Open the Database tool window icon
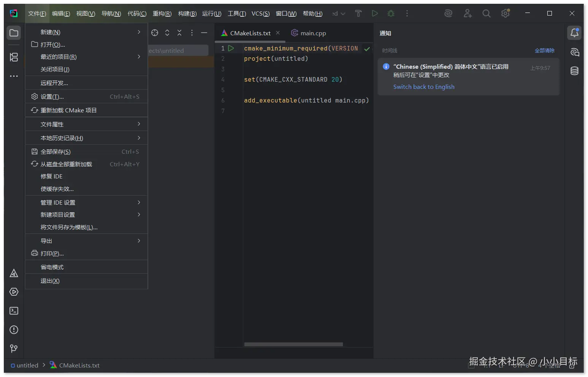This screenshot has height=377, width=588. [x=574, y=71]
